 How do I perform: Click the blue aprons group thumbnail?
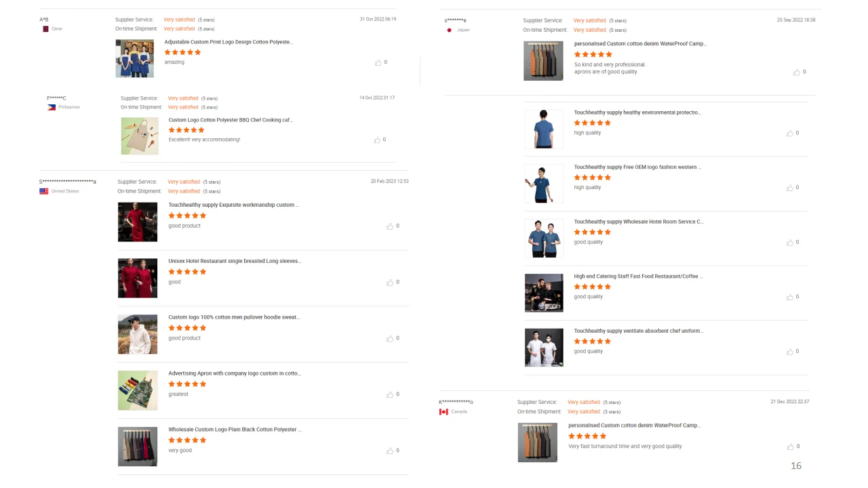click(134, 58)
